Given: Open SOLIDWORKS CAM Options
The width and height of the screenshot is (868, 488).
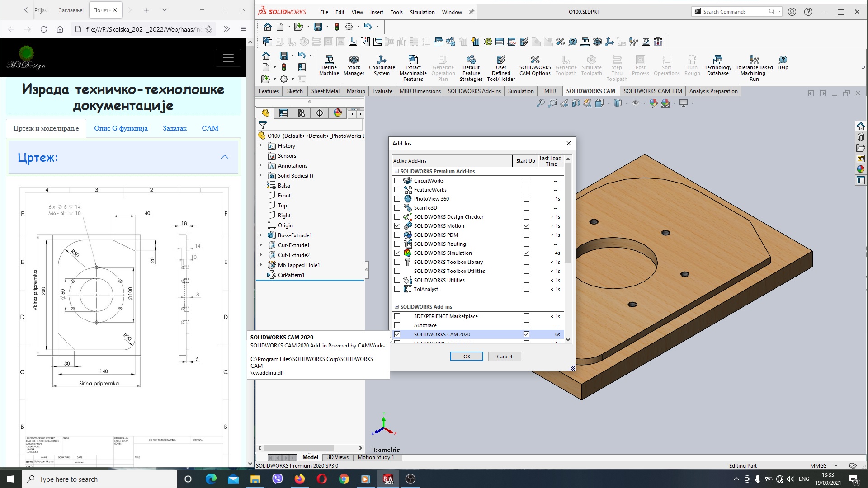Looking at the screenshot, I should [535, 66].
